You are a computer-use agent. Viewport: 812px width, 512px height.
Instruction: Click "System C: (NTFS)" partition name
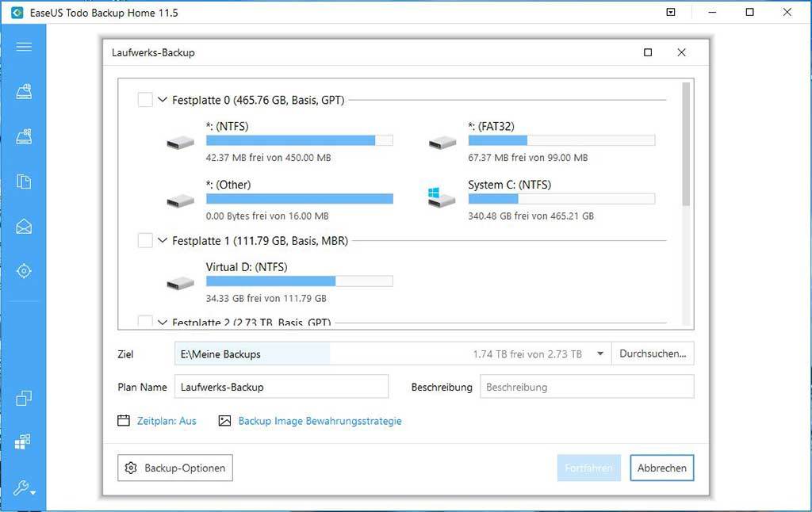[510, 185]
